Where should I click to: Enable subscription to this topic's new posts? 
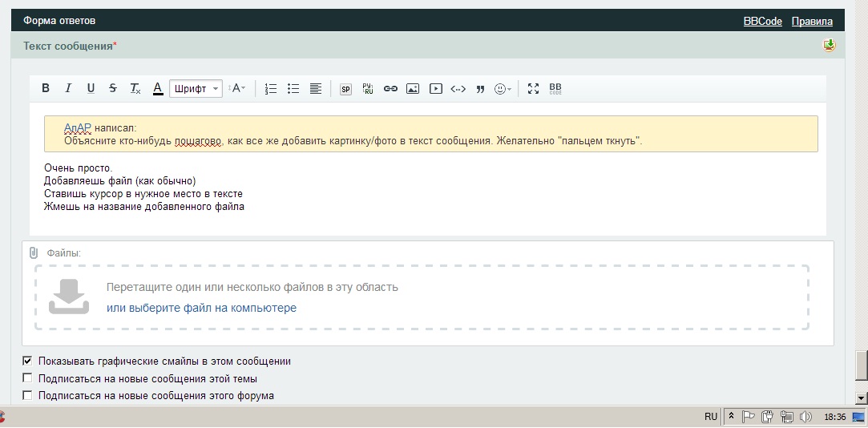pos(28,378)
